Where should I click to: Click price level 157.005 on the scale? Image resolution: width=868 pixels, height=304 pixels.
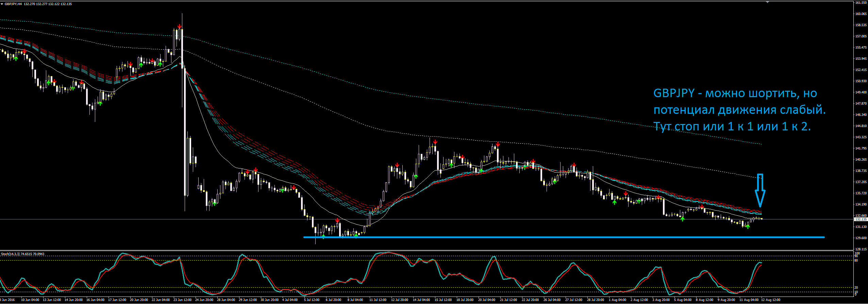click(861, 36)
